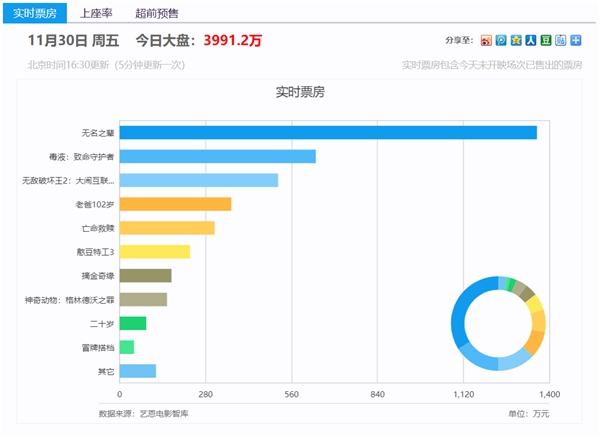Share to Qzone star icon
Screen dimensions: 600x437
pyautogui.click(x=516, y=41)
